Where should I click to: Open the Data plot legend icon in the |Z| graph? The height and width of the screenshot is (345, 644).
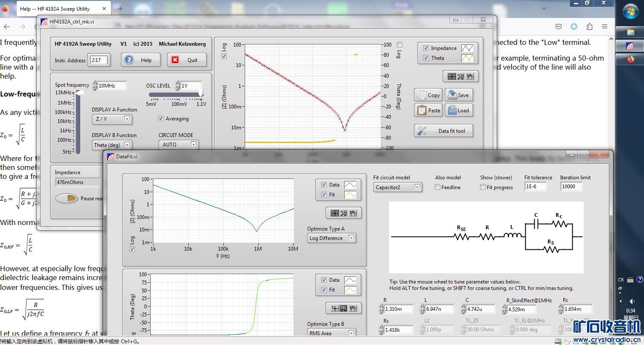point(350,185)
